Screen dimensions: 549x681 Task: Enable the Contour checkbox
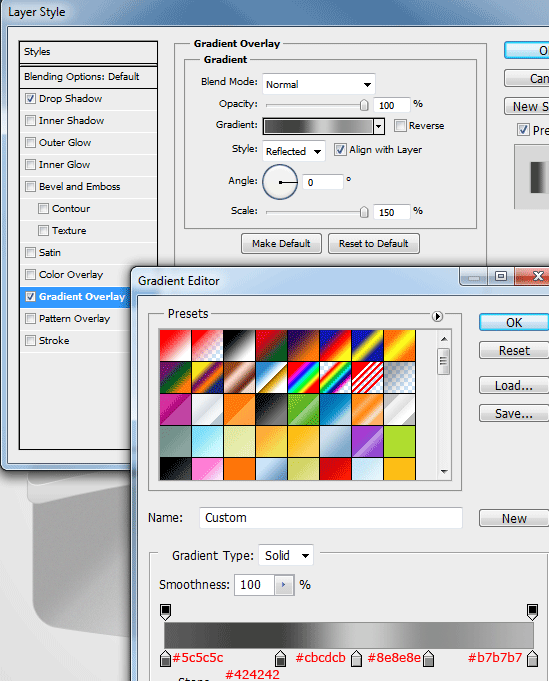point(43,208)
